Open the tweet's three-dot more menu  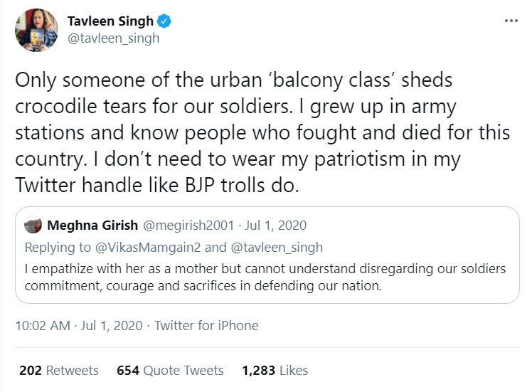(x=511, y=21)
